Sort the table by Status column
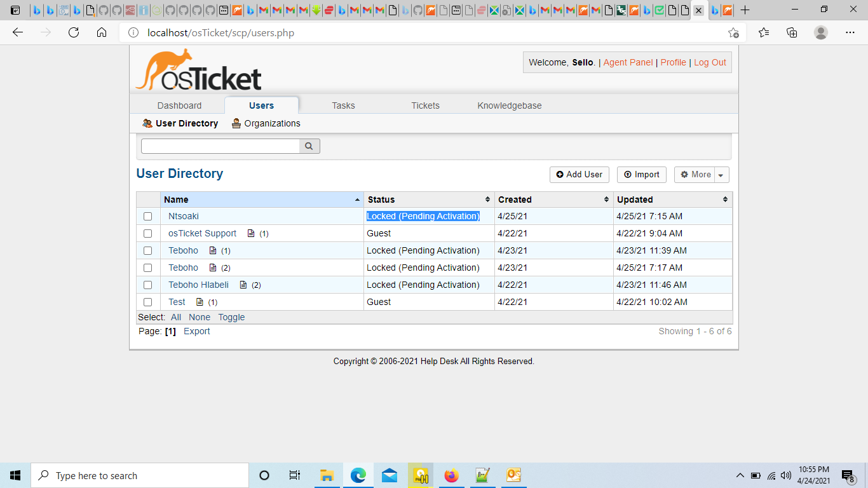868x488 pixels. [x=429, y=200]
